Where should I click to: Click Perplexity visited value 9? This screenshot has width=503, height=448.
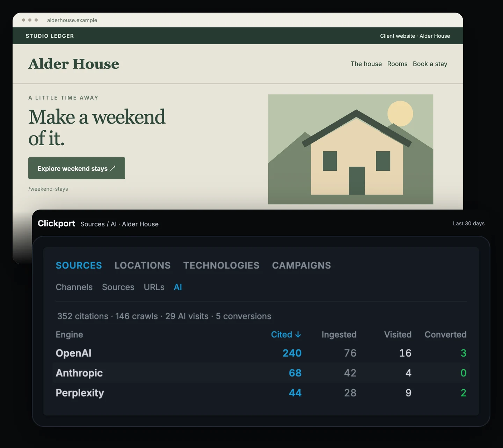point(408,393)
